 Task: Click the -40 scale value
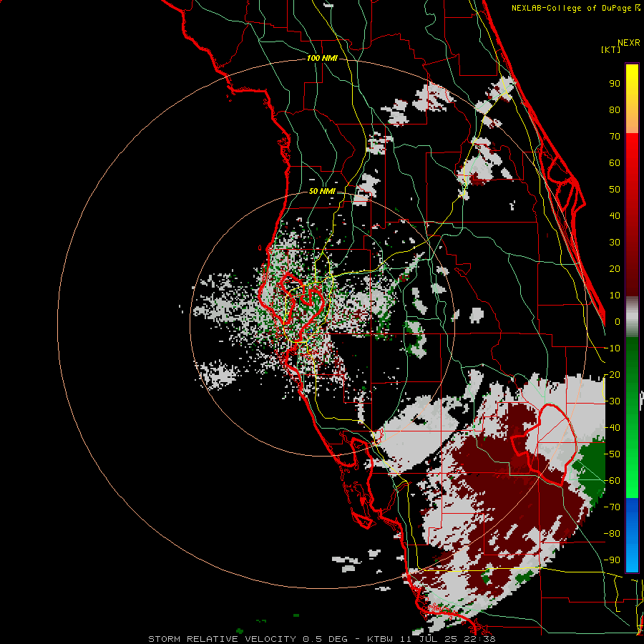coord(612,428)
